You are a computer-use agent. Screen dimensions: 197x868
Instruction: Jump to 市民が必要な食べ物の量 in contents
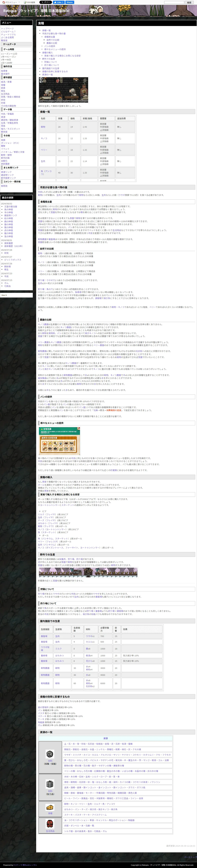(54, 34)
